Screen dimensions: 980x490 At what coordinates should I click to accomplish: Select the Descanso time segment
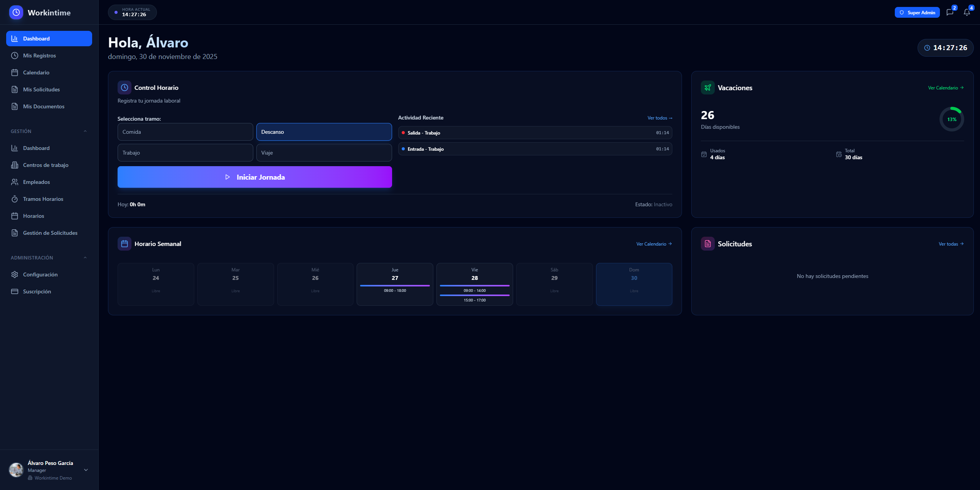click(323, 131)
